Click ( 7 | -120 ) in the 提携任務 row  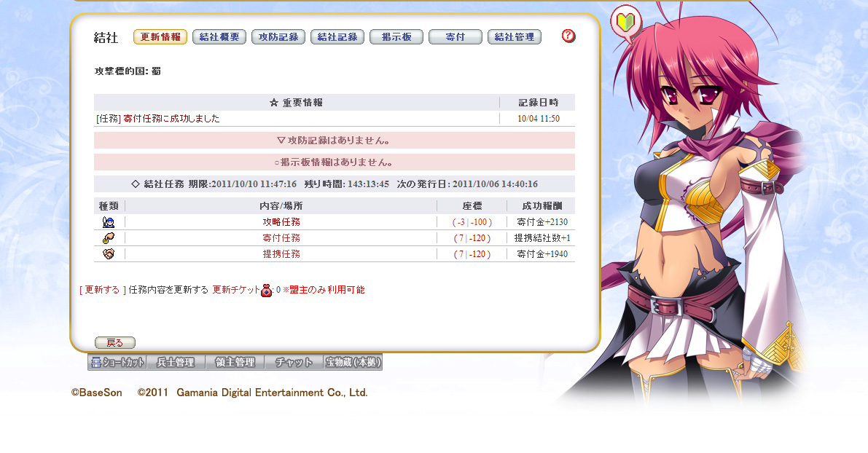(472, 254)
